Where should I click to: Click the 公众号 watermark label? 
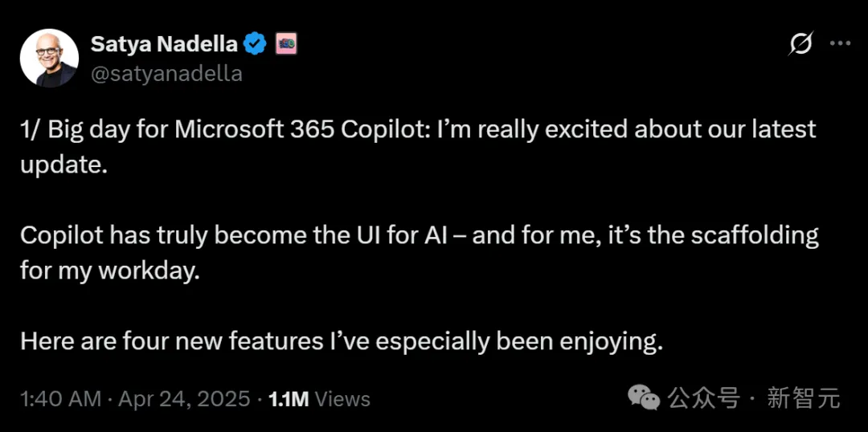[704, 397]
